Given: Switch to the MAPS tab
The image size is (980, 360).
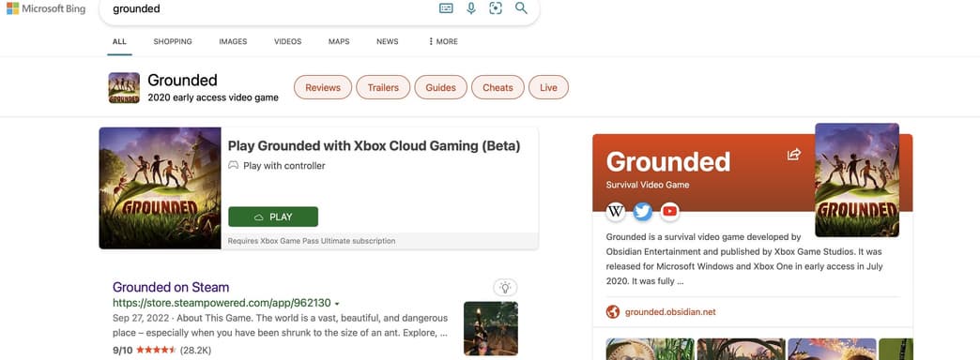Looking at the screenshot, I should [339, 42].
